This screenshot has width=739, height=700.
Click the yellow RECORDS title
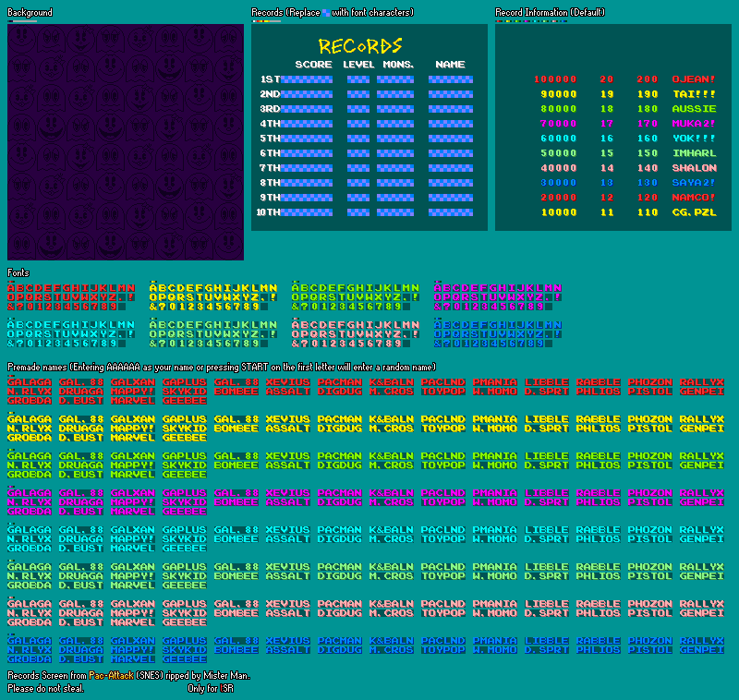click(360, 46)
